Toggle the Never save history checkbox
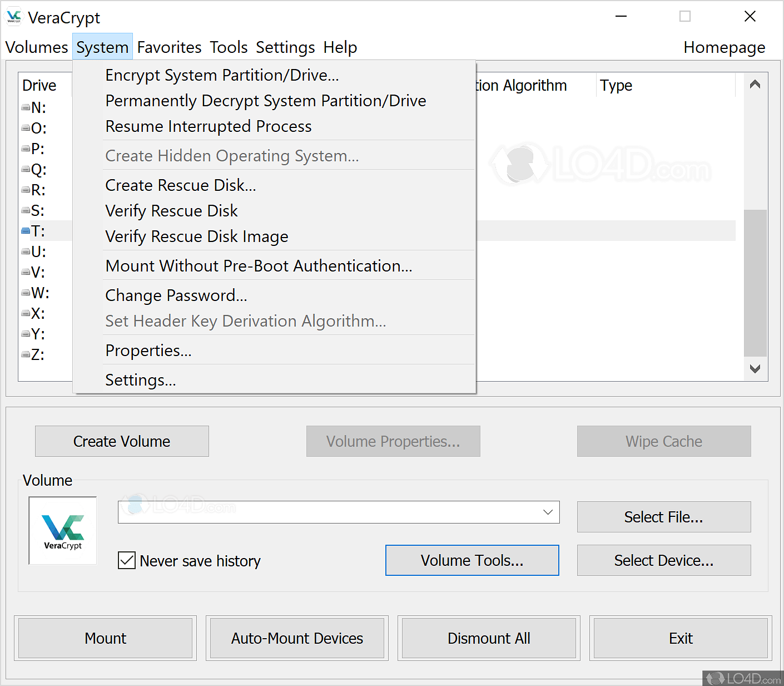Viewport: 784px width, 686px height. [x=127, y=560]
